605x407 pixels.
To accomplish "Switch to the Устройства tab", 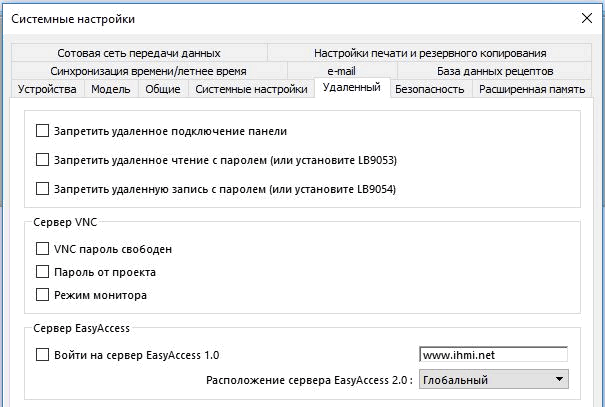I will pyautogui.click(x=47, y=89).
